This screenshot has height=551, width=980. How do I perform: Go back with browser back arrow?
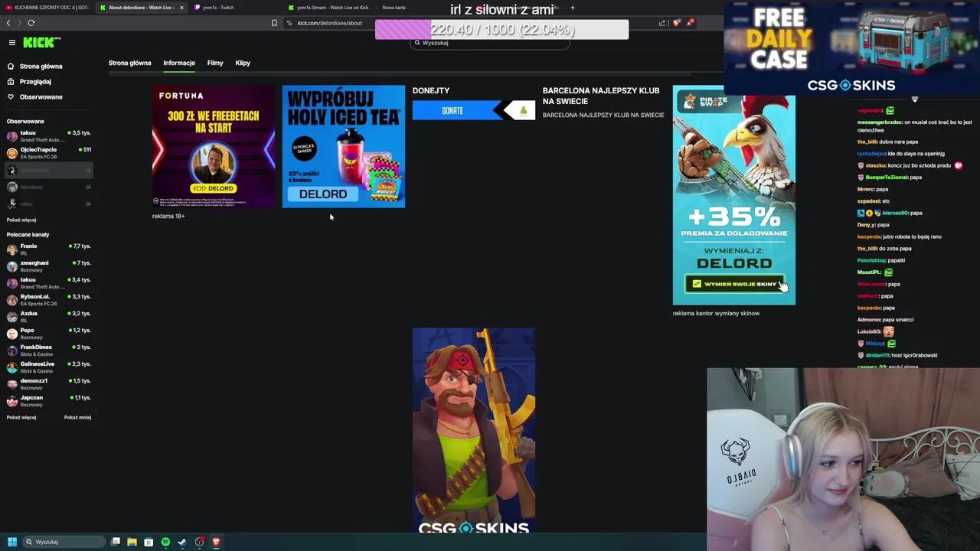9,23
